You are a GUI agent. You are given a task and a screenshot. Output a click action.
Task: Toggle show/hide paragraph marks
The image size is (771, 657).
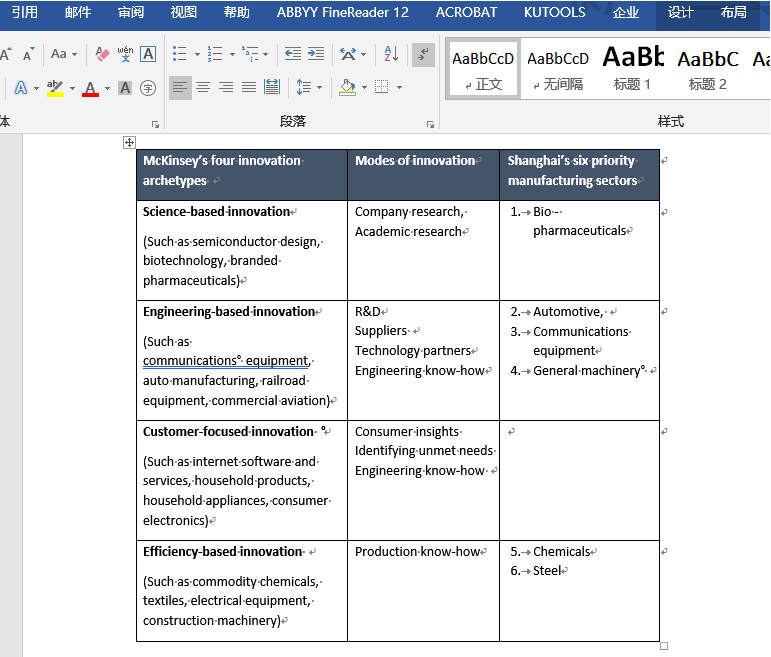tap(423, 54)
